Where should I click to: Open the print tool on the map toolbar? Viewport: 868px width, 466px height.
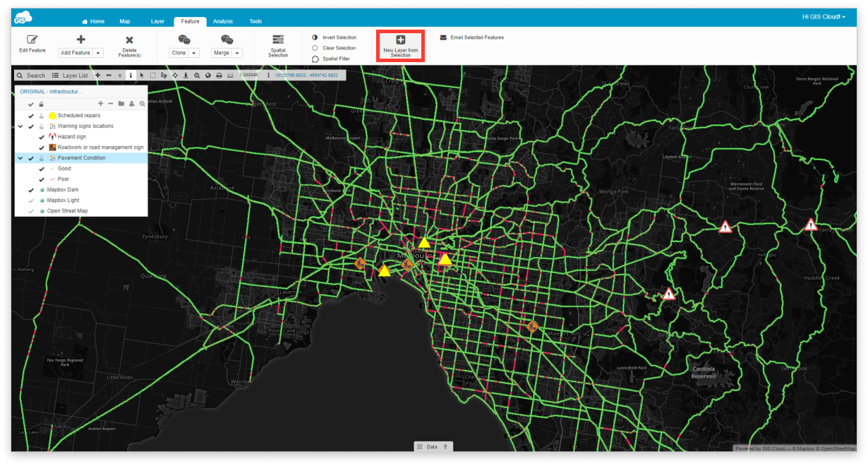point(219,75)
